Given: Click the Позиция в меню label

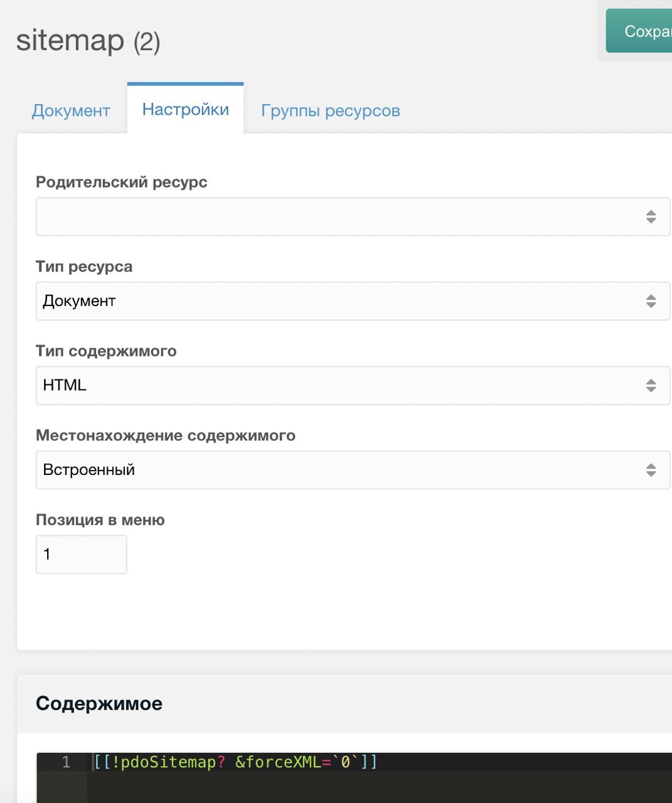Looking at the screenshot, I should pyautogui.click(x=100, y=520).
